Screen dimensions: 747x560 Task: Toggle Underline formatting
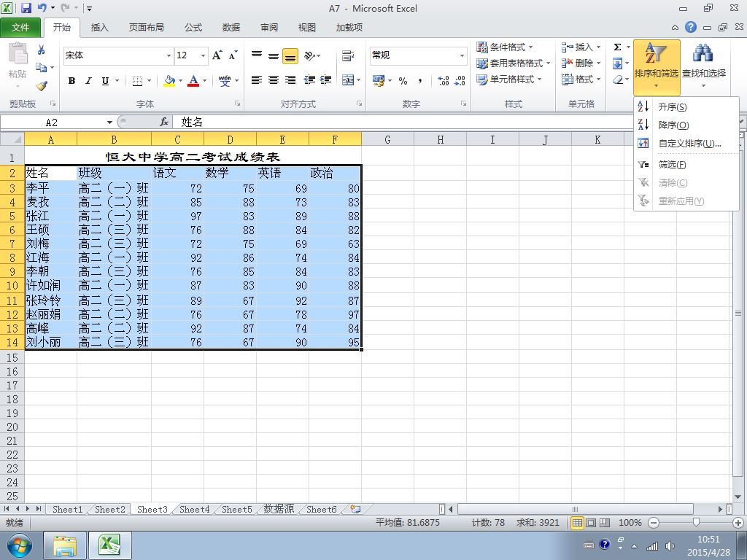[x=105, y=81]
